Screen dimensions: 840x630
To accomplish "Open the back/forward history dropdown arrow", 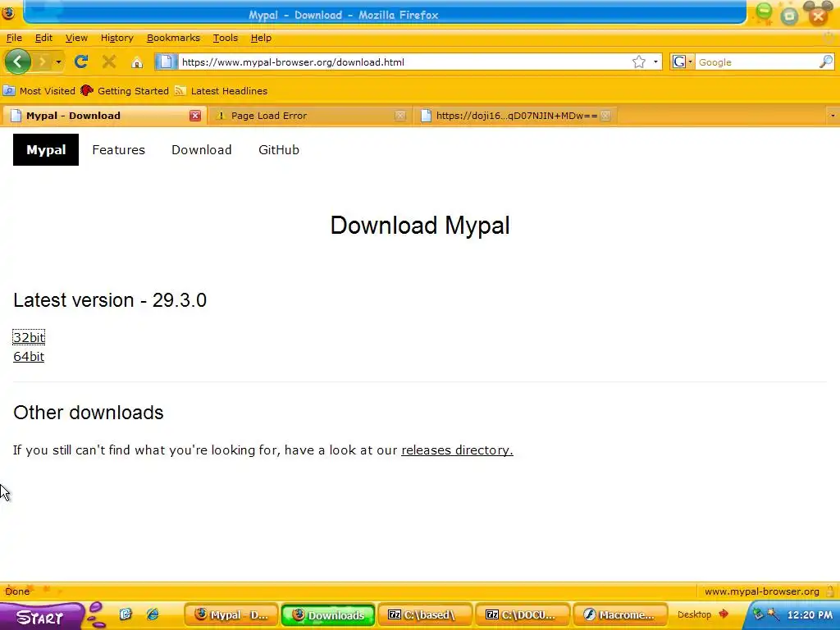I will click(x=58, y=62).
